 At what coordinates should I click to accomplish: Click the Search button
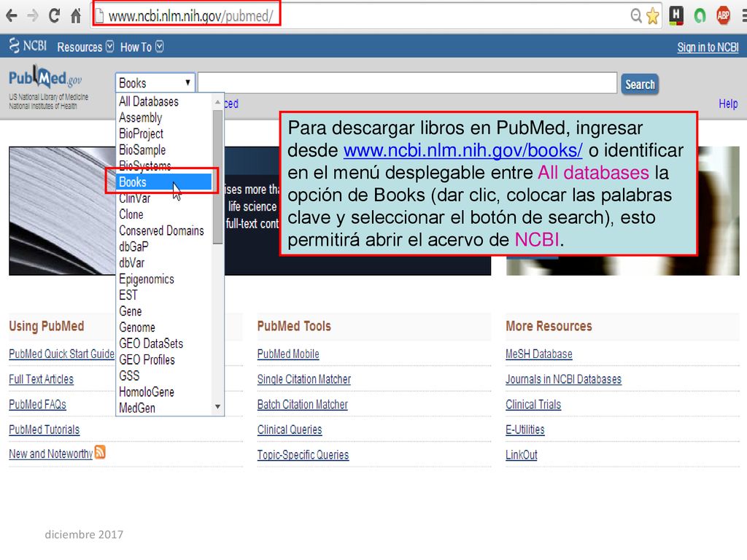640,85
